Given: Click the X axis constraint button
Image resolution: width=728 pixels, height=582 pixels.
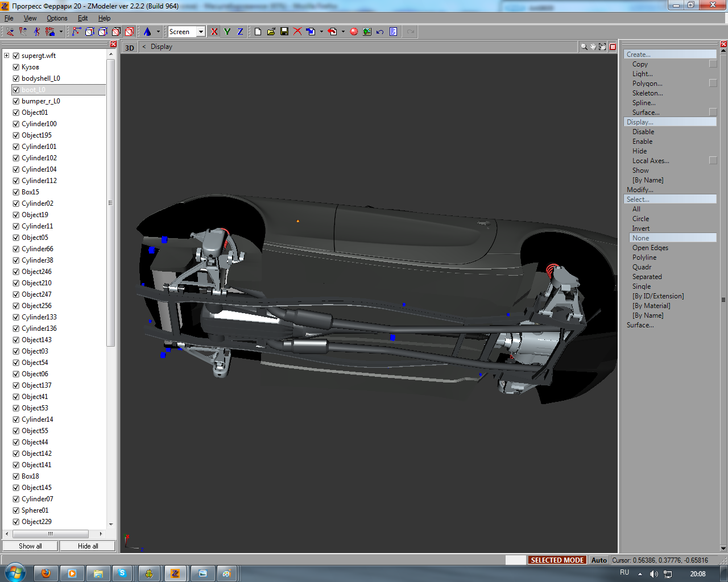Looking at the screenshot, I should [214, 32].
